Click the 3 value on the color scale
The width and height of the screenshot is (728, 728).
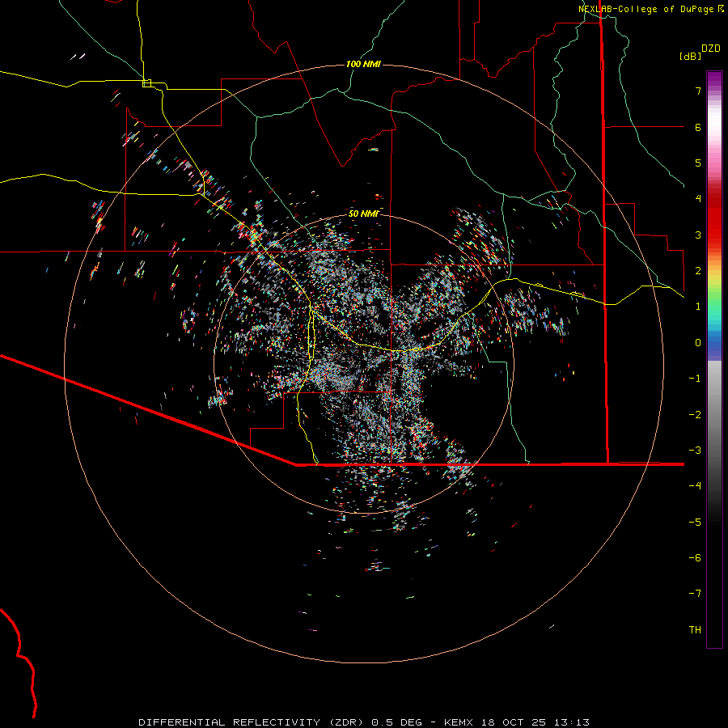pyautogui.click(x=697, y=235)
